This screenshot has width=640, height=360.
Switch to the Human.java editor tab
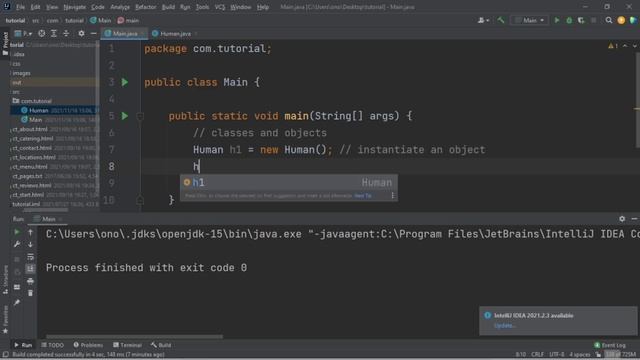tap(175, 33)
